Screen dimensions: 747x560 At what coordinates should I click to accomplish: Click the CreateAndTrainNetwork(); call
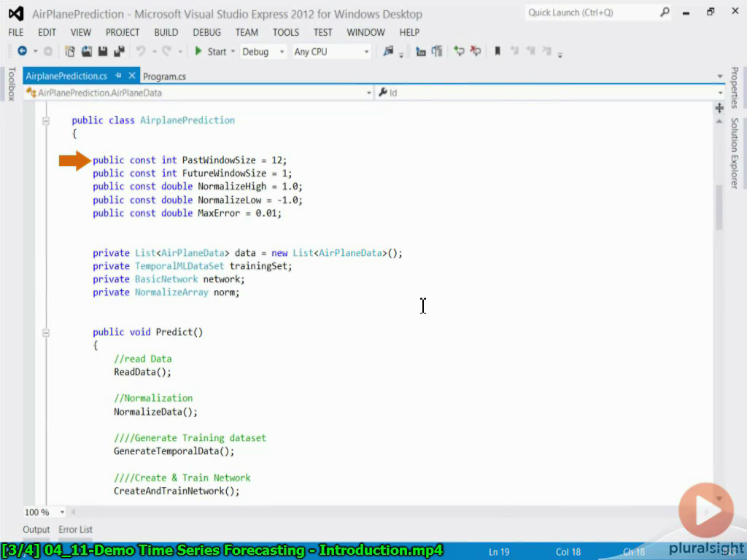[x=177, y=491]
